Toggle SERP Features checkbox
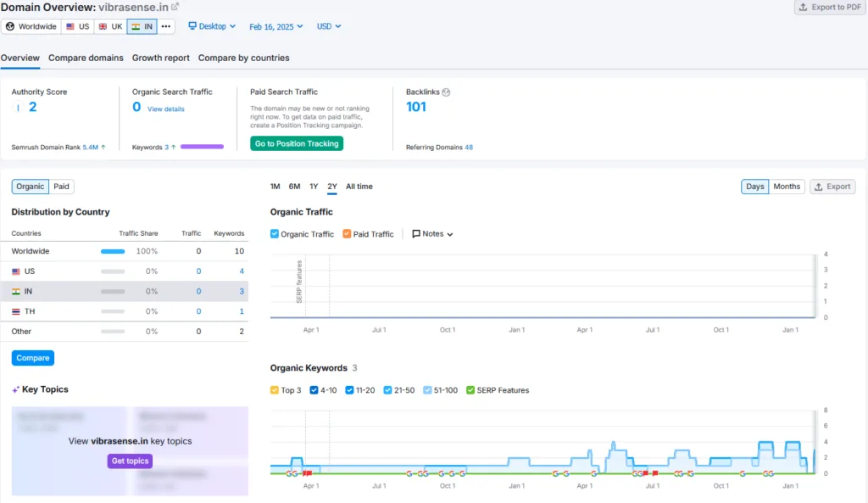 tap(470, 390)
